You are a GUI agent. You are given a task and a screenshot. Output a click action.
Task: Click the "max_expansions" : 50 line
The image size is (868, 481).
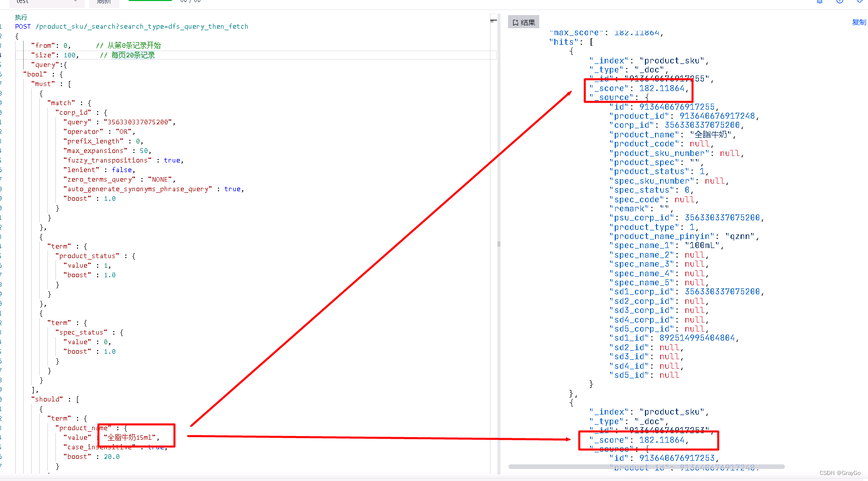click(107, 150)
